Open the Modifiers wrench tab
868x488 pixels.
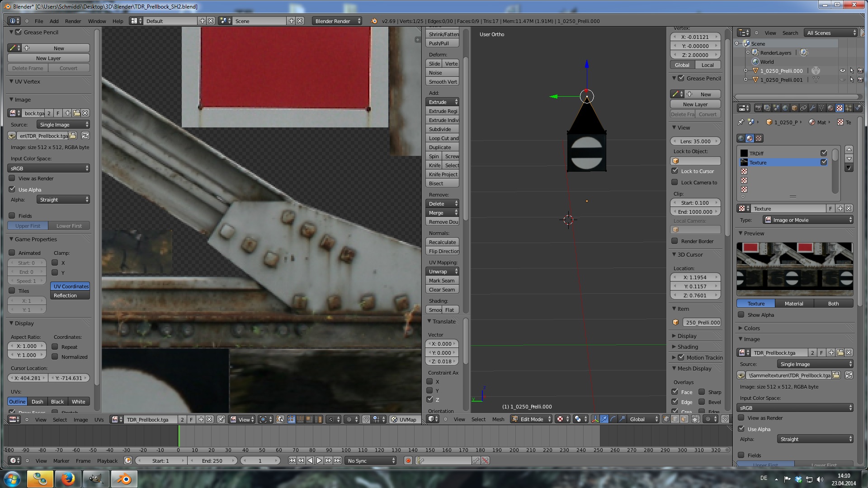(812, 108)
